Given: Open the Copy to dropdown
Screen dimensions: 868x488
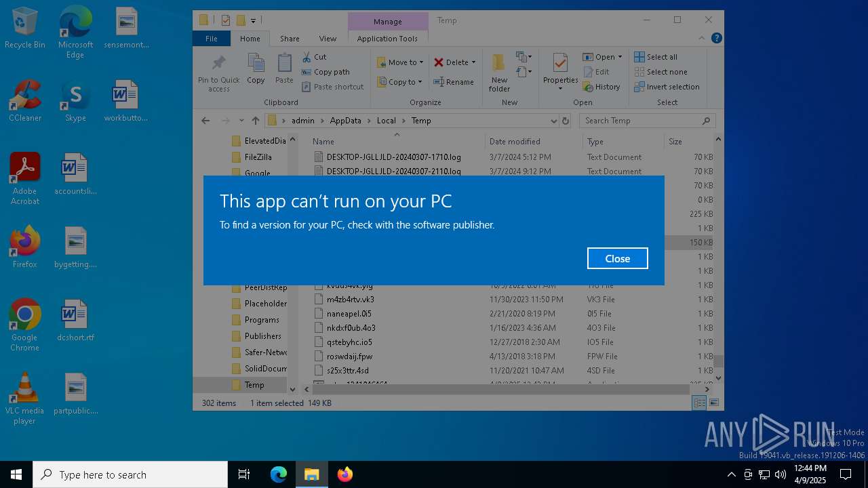Looking at the screenshot, I should (x=399, y=82).
